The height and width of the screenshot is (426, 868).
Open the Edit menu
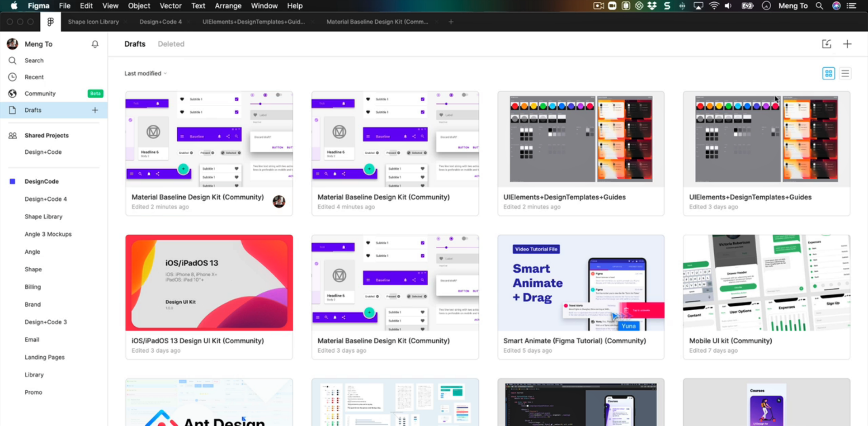(86, 5)
